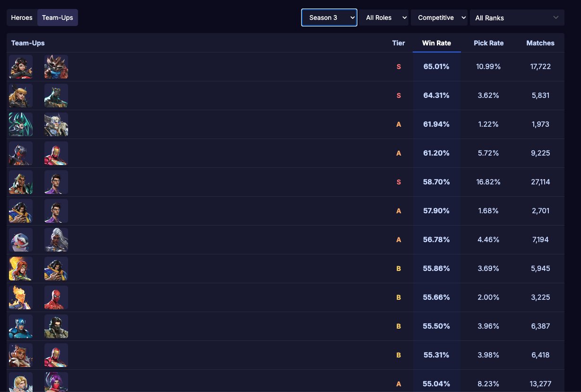Sort by the Pick Rate column header

488,43
